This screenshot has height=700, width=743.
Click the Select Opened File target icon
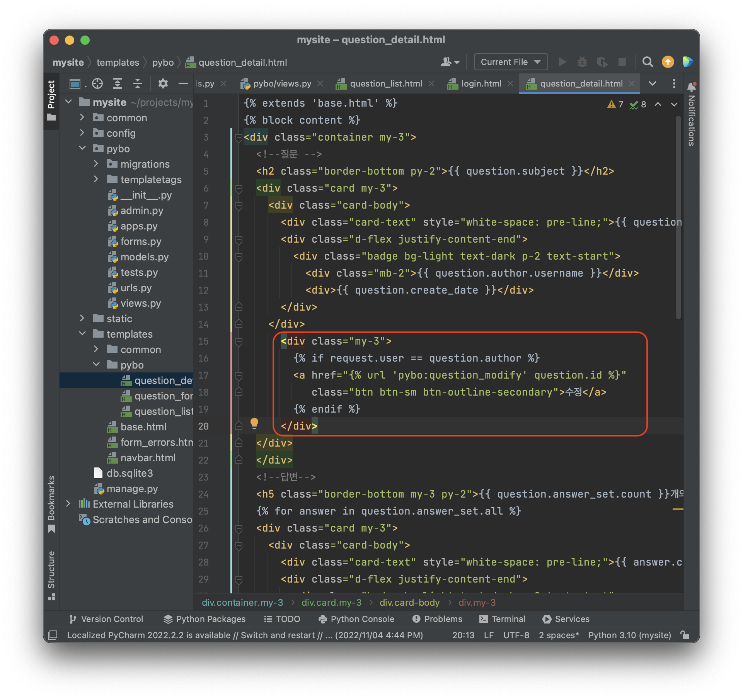(97, 83)
